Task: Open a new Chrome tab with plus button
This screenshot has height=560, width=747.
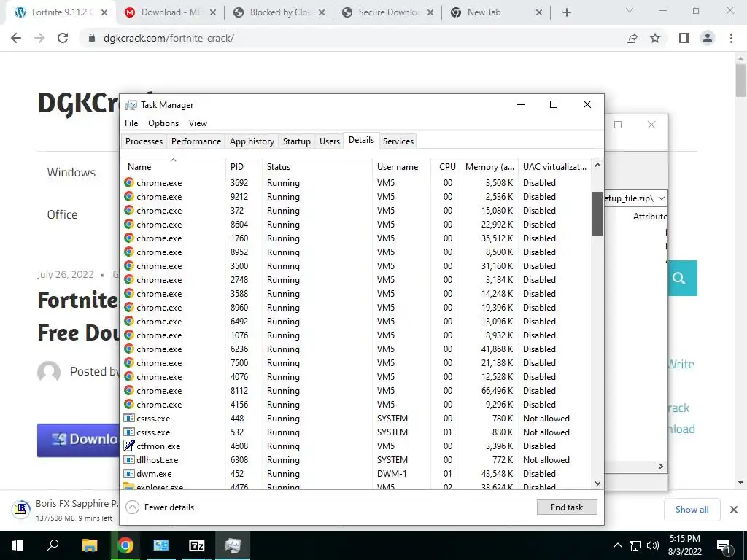Action: click(566, 13)
